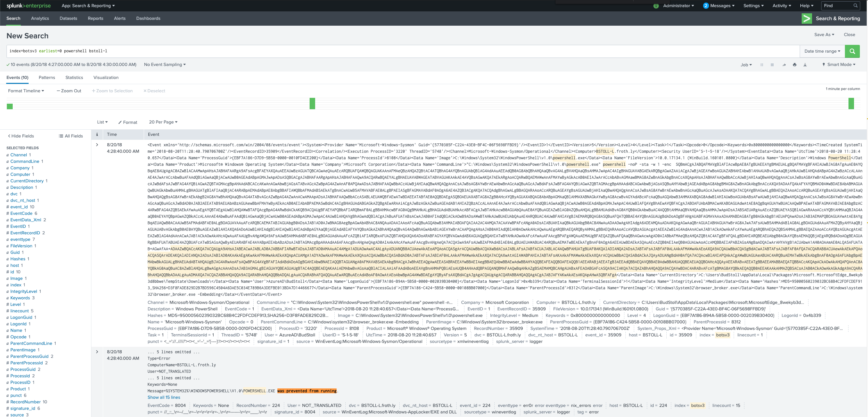Go to the Analytics nav tab

40,19
